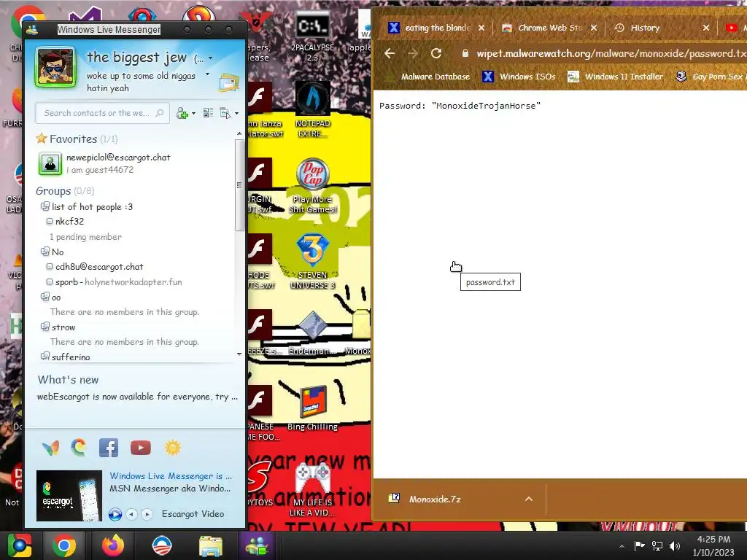Screen dimensions: 747x560
Task: Open the 'Windows Live Messenger is ...' link
Action: point(171,475)
